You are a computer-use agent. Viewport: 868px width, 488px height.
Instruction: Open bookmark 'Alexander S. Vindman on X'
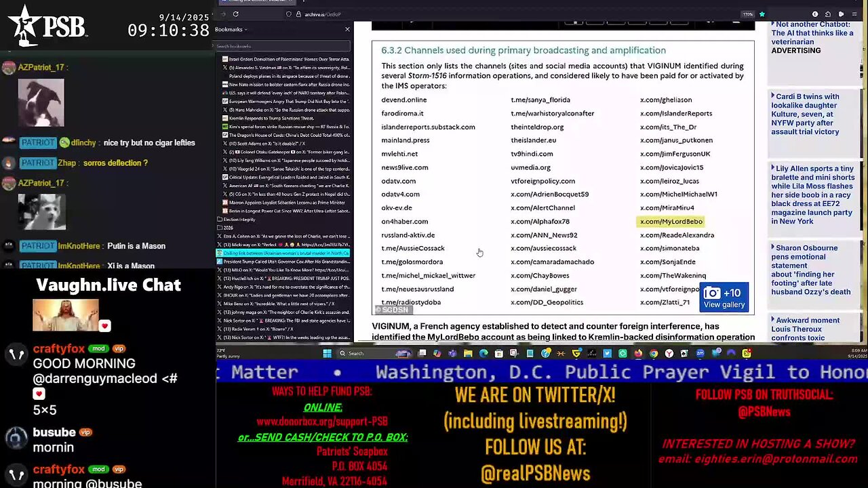[x=285, y=68]
